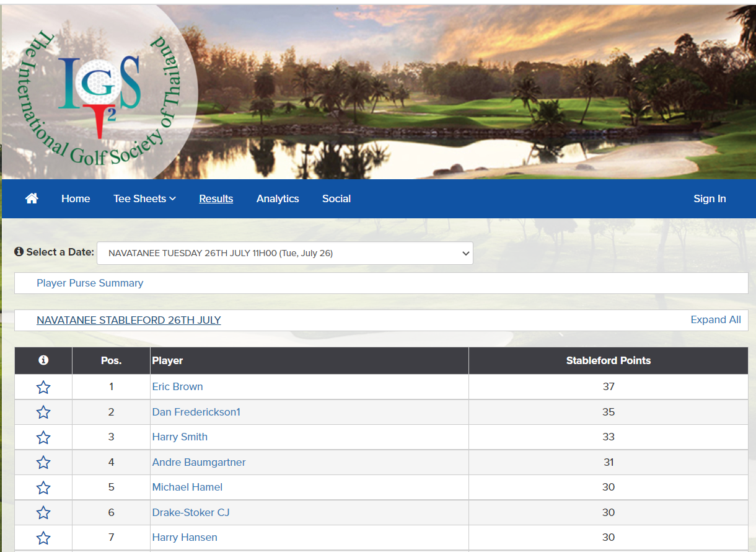Open Harry Smith's player link

(180, 437)
